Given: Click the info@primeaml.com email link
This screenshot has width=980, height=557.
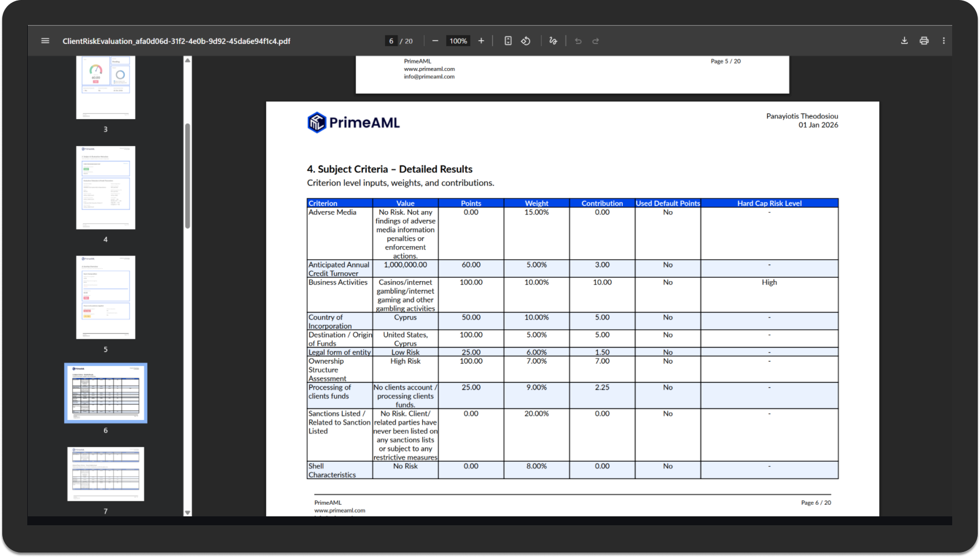Looking at the screenshot, I should pyautogui.click(x=429, y=76).
